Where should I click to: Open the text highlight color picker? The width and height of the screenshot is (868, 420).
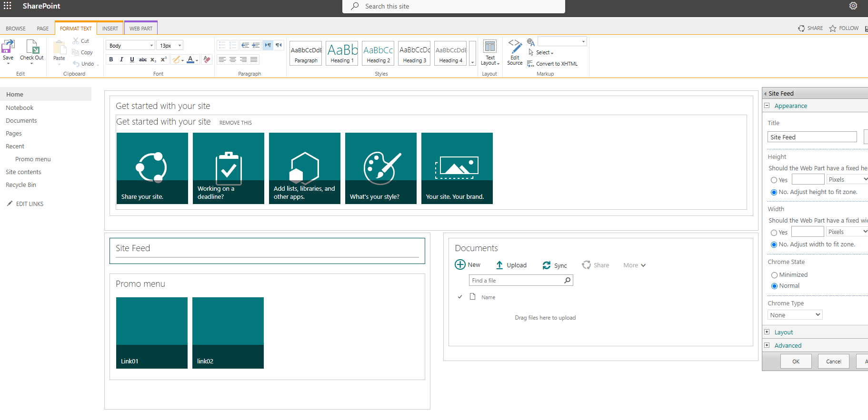pos(178,59)
